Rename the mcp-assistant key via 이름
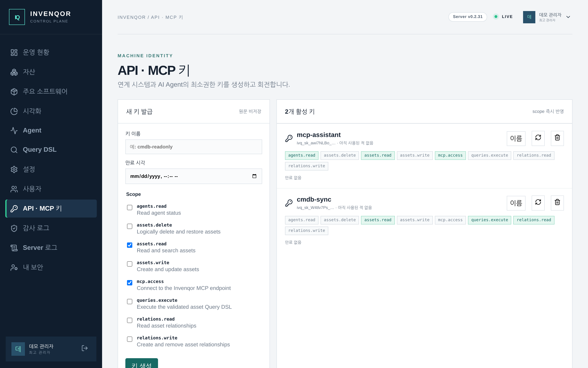588x368 pixels. tap(516, 138)
